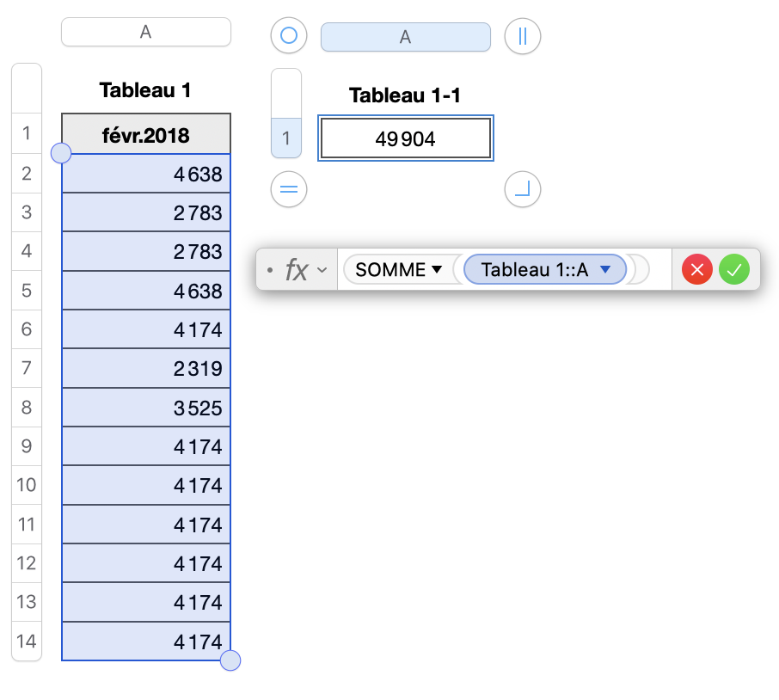Click the circle handle of Tableau 1-1

tap(289, 36)
